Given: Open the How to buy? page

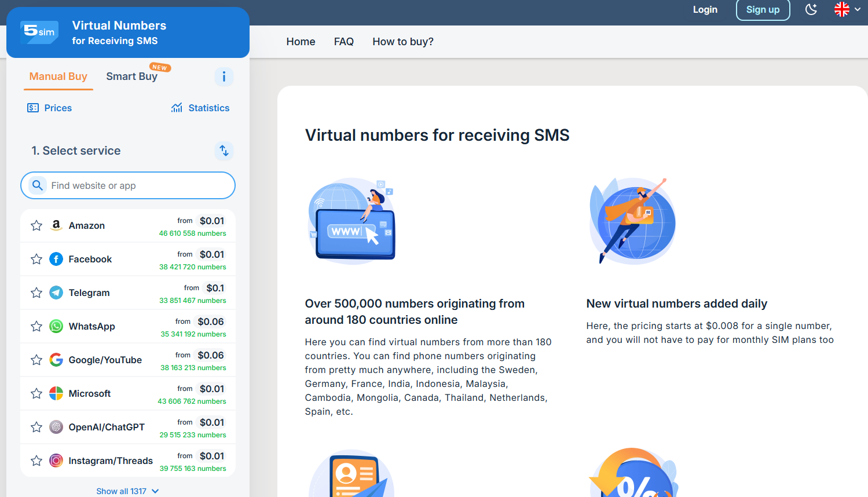Looking at the screenshot, I should pos(403,42).
